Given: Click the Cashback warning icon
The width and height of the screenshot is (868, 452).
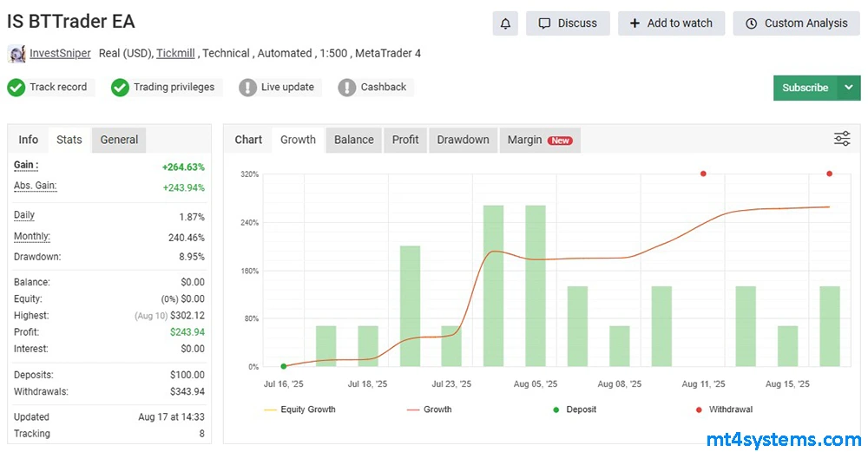Looking at the screenshot, I should [347, 88].
